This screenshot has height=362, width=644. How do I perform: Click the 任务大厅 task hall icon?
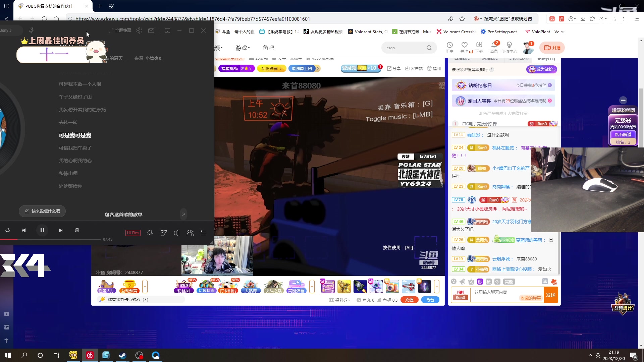tap(107, 287)
